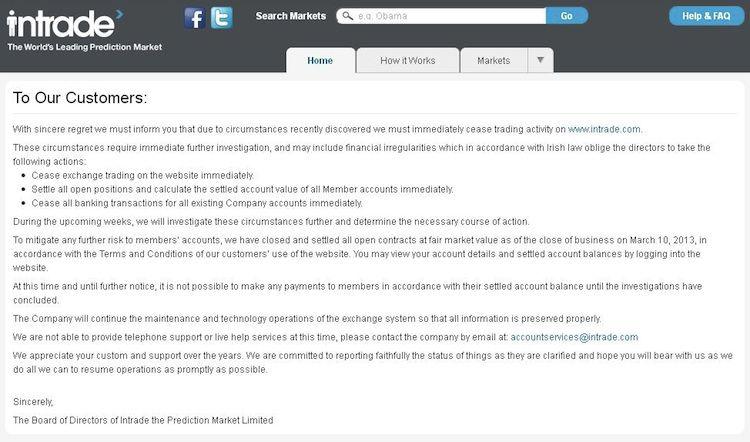Screen dimensions: 750x442
Task: Click the Search Markets label
Action: coord(290,16)
